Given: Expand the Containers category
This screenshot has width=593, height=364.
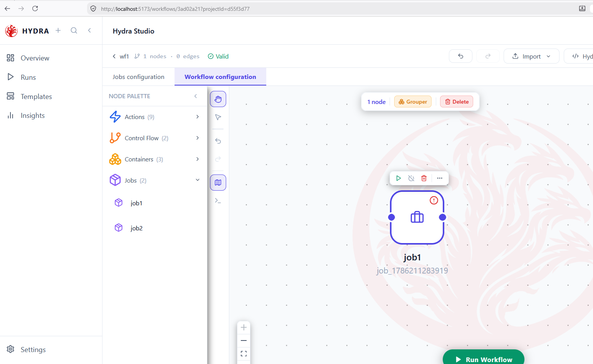Looking at the screenshot, I should click(x=198, y=159).
